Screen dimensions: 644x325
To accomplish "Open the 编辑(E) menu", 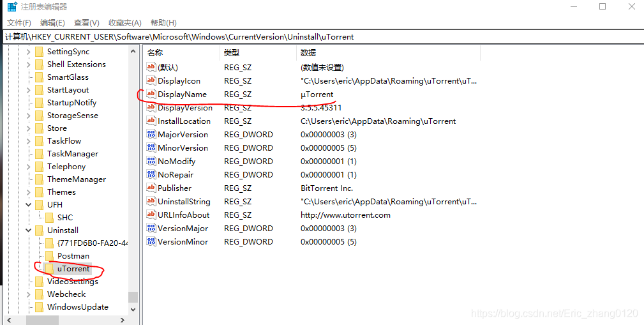I will (52, 22).
